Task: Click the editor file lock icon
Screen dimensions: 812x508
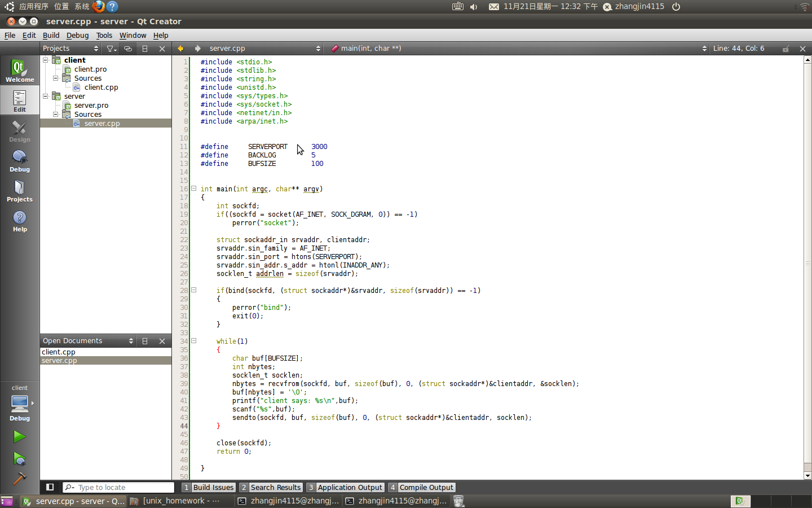Action: click(x=785, y=49)
